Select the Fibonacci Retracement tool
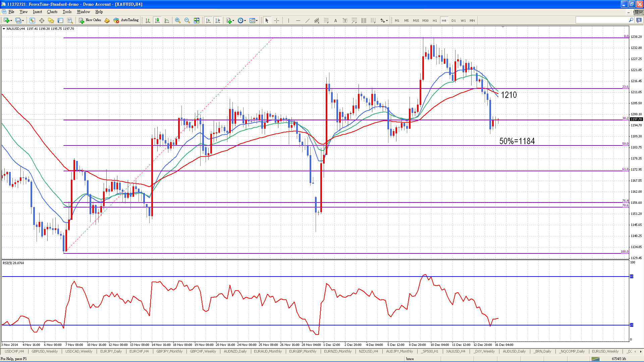 [x=326, y=20]
